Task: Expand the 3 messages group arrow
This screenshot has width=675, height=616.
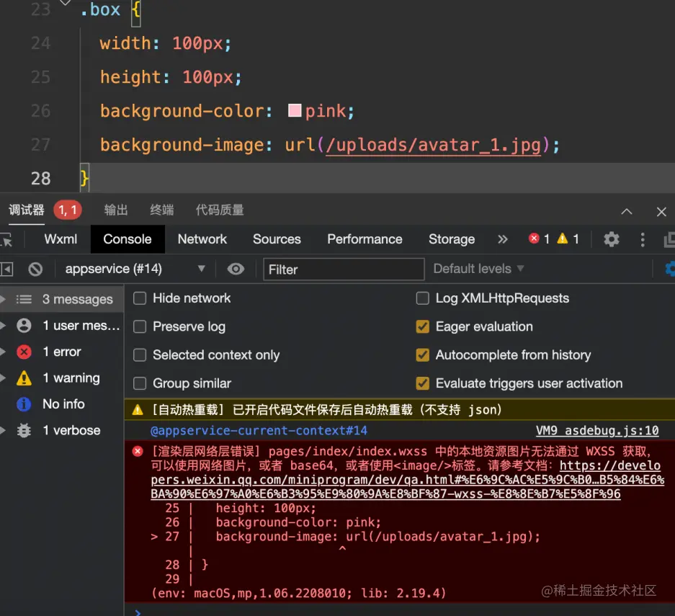Action: click(x=3, y=299)
